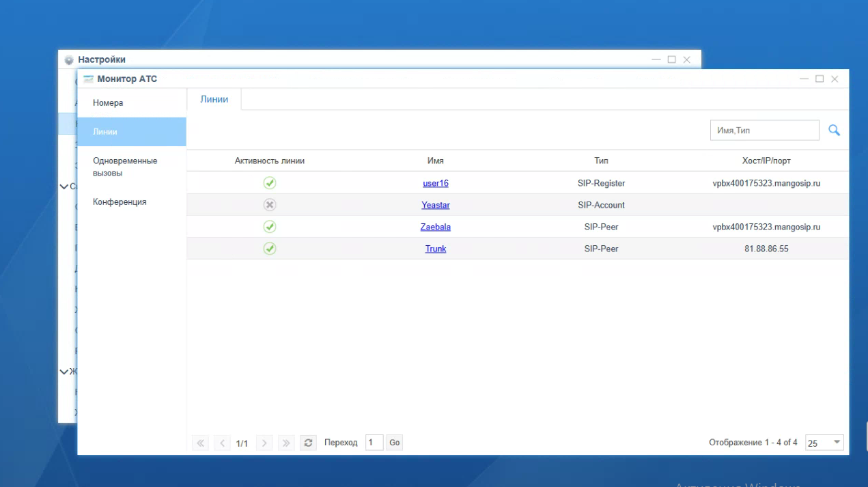
Task: Click the active status icon for Trunk
Action: (x=270, y=249)
